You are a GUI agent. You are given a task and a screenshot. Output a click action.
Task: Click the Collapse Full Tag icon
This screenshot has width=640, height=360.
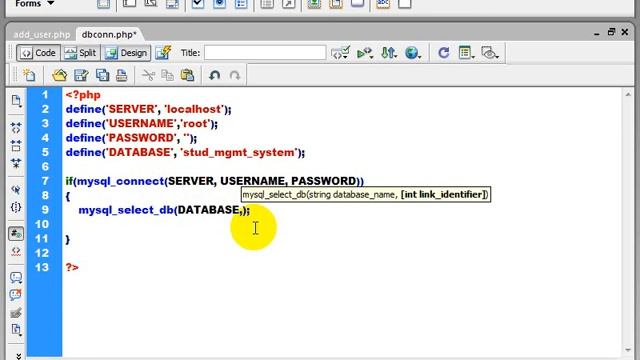16,128
